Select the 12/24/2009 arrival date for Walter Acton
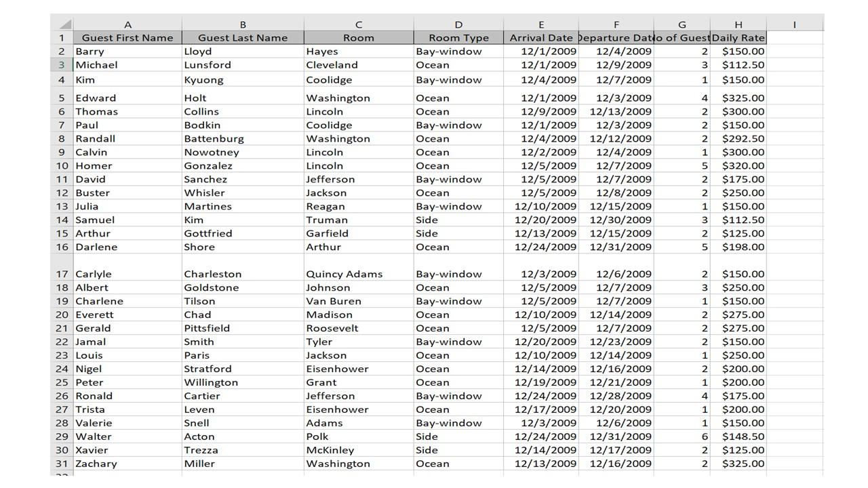 [x=541, y=436]
